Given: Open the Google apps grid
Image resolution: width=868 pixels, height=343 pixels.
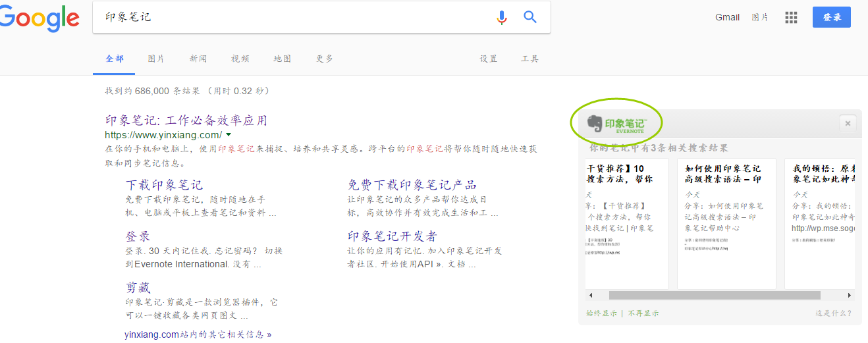Looking at the screenshot, I should coord(791,18).
